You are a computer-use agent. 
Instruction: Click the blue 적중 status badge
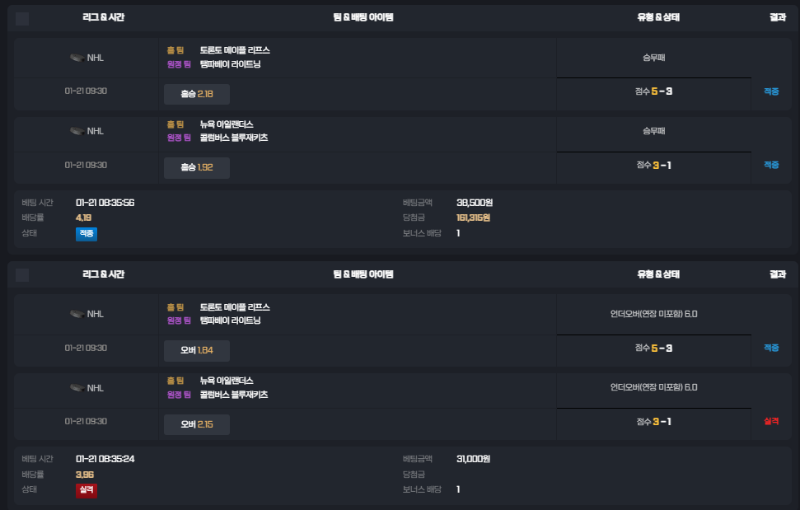tap(86, 234)
